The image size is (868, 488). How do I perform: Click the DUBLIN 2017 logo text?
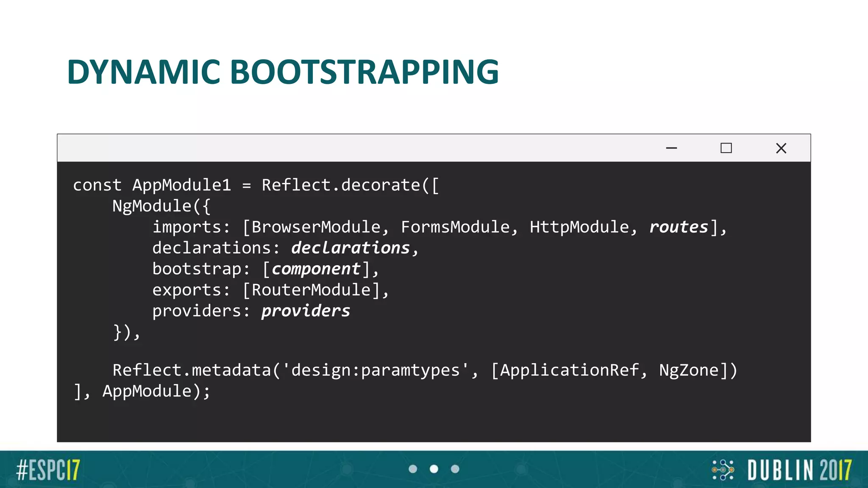point(800,470)
